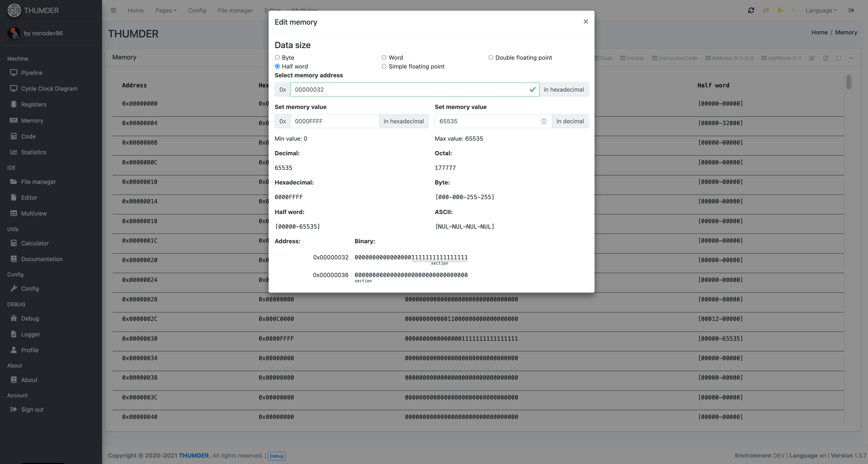
Task: Click by nonodev96 user profile link
Action: 43,33
